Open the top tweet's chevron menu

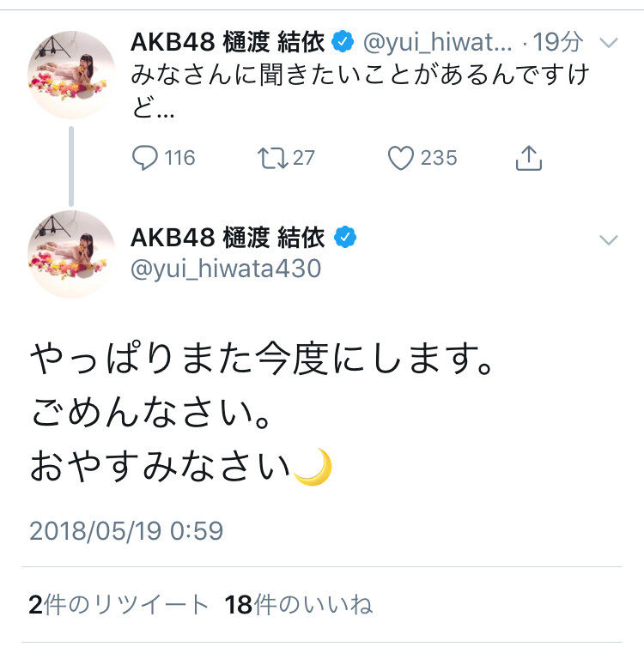pos(608,43)
